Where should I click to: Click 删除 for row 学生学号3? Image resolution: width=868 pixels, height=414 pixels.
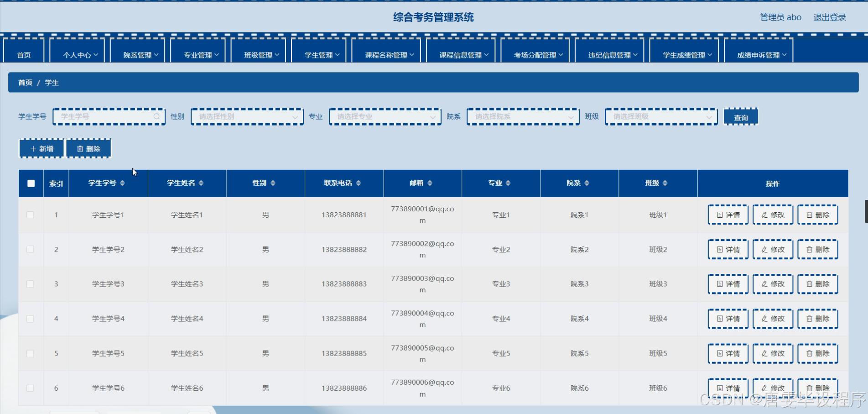(x=817, y=284)
